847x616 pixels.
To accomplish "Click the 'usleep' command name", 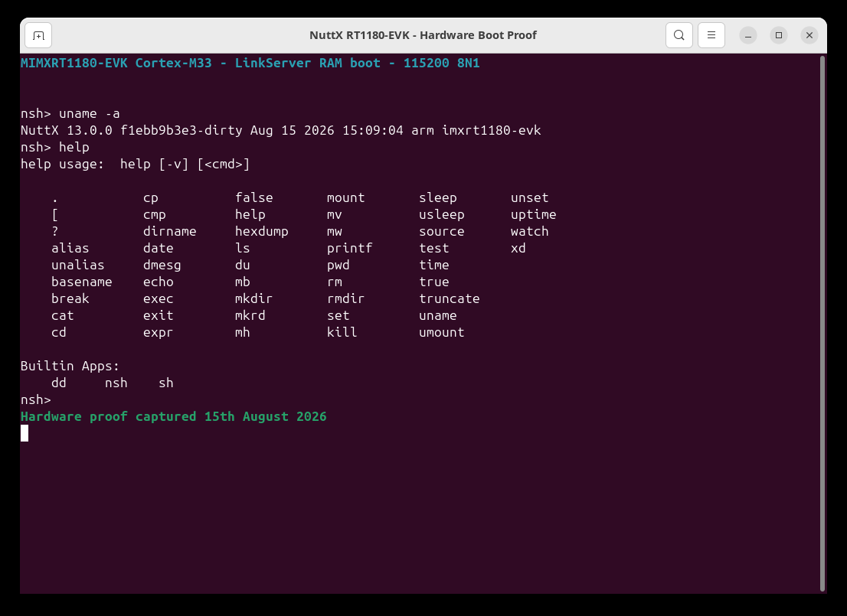I will click(x=442, y=214).
